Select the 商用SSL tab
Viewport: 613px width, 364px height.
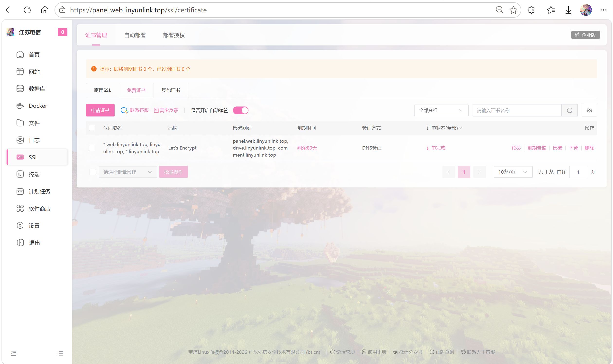click(x=103, y=90)
